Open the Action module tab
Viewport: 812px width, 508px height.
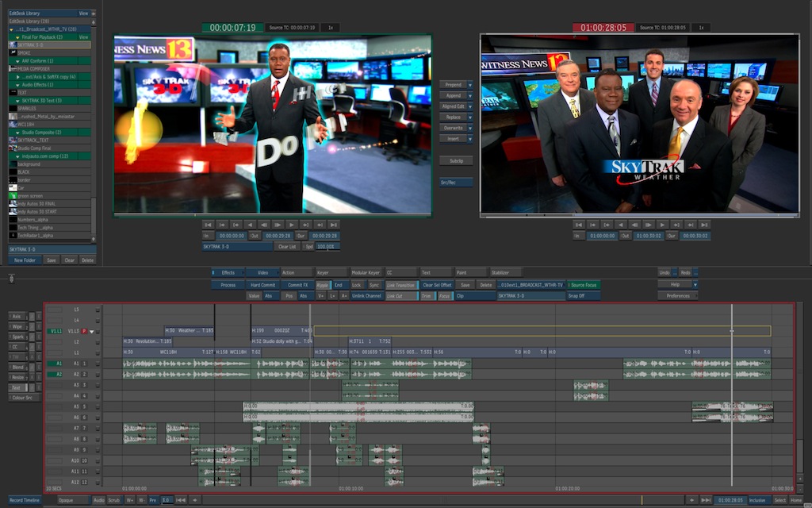(297, 273)
